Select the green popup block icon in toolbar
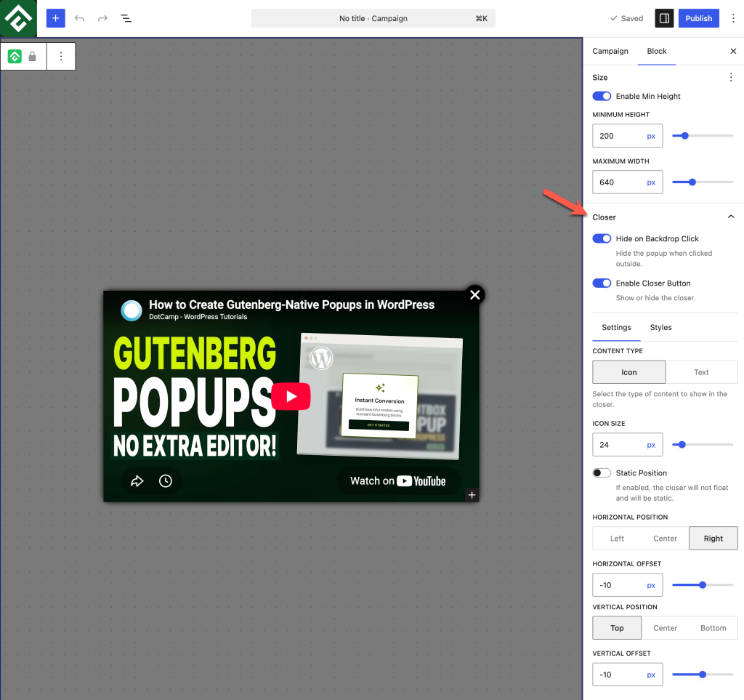Viewport: 744px width, 700px height. [x=15, y=57]
